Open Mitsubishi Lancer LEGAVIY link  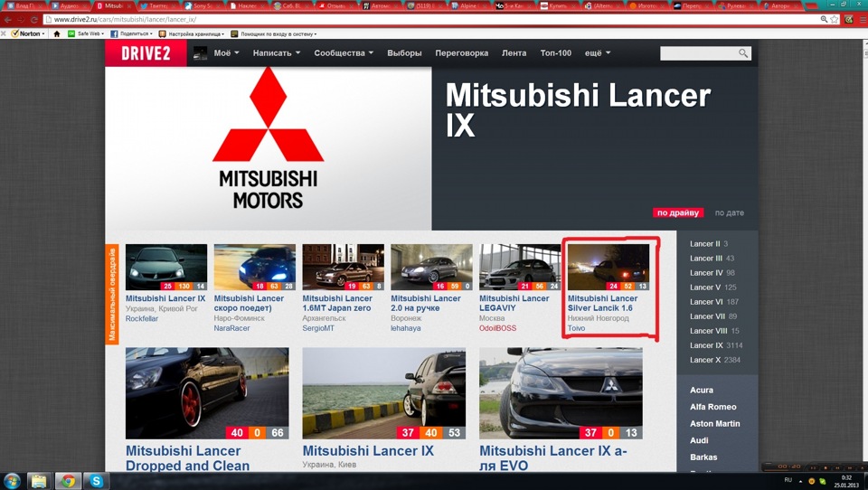point(514,303)
